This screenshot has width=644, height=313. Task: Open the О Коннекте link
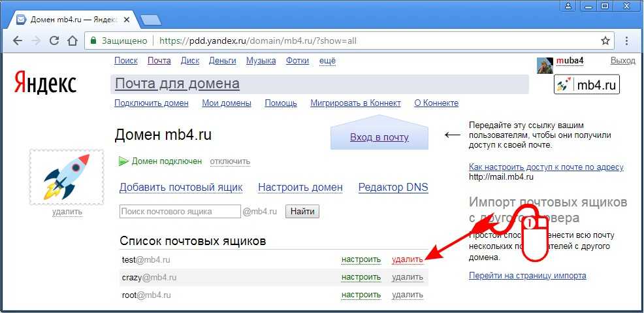[436, 103]
